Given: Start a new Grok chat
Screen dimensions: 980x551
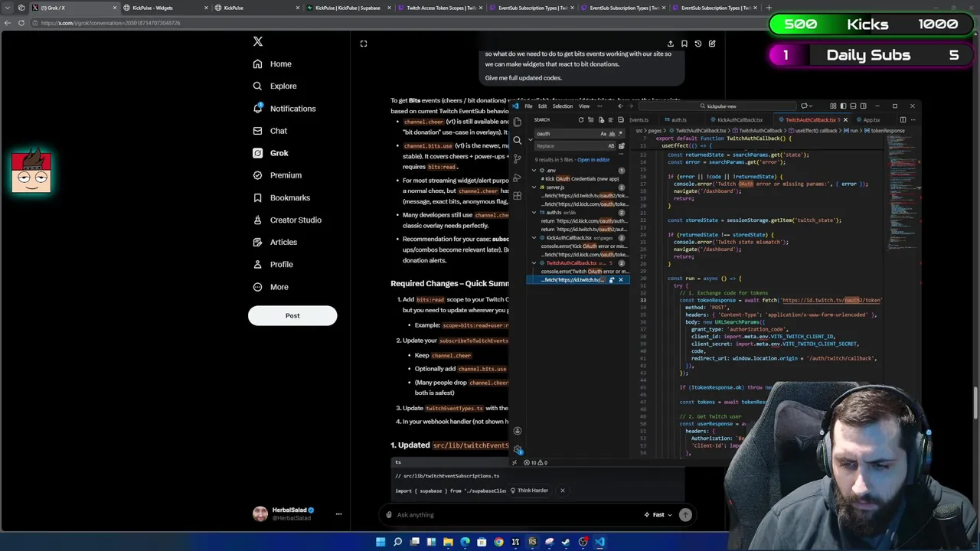Looking at the screenshot, I should 712,44.
